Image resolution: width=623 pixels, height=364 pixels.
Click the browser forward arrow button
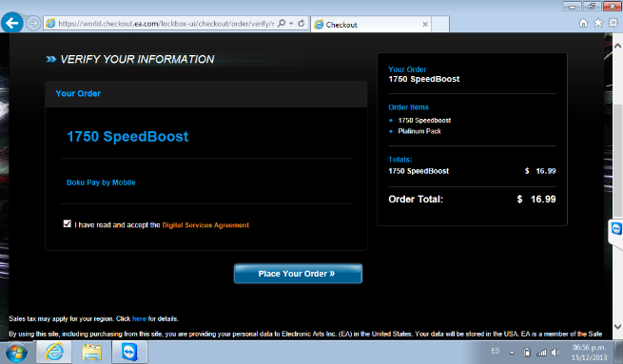34,24
